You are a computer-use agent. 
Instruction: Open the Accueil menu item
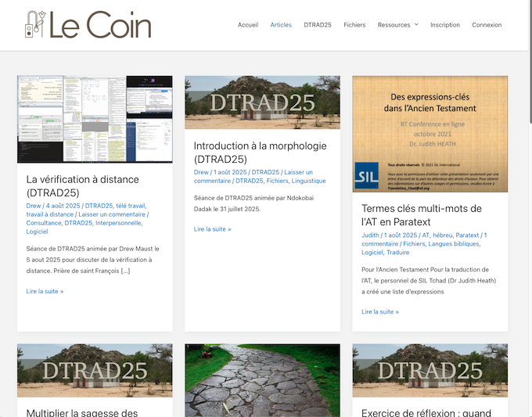(248, 25)
